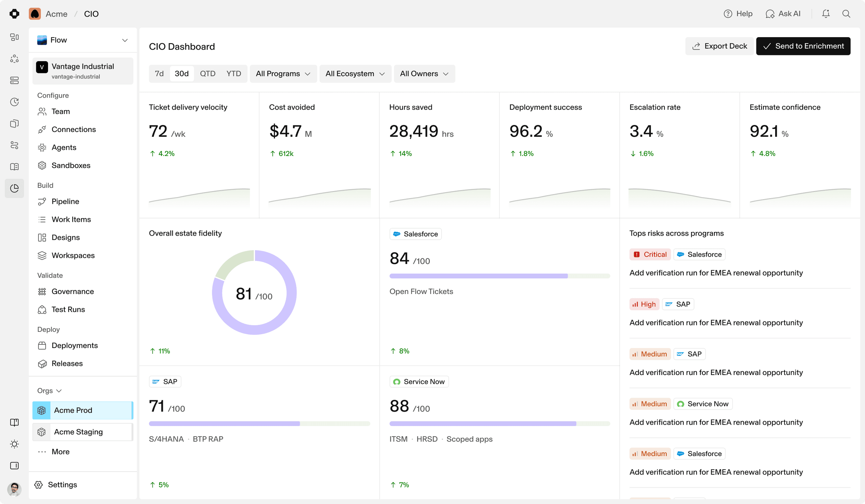Click the SAP 71/100 progress bar

tap(259, 424)
